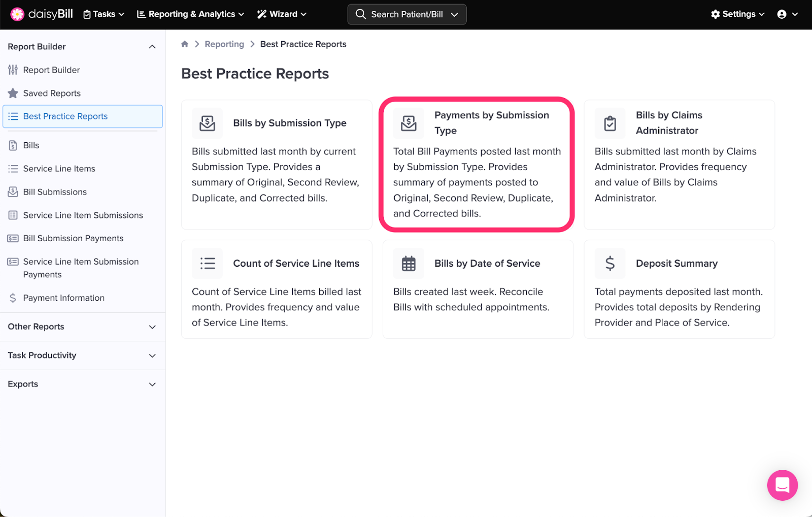This screenshot has height=517, width=812.
Task: Open the Wizard menu
Action: [282, 14]
